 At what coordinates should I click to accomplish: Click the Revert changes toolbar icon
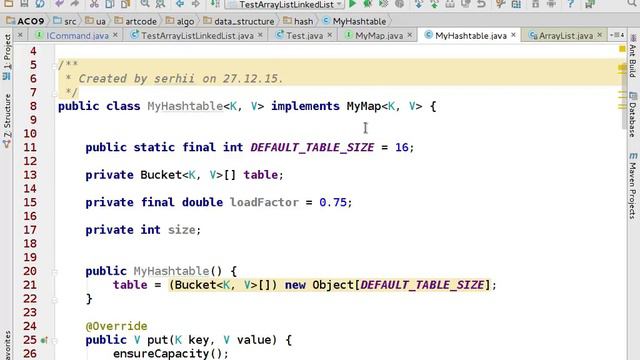point(482,4)
